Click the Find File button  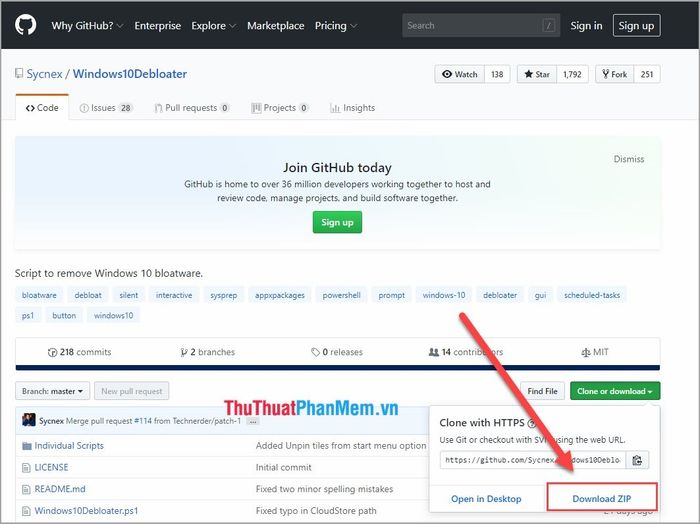click(x=542, y=391)
